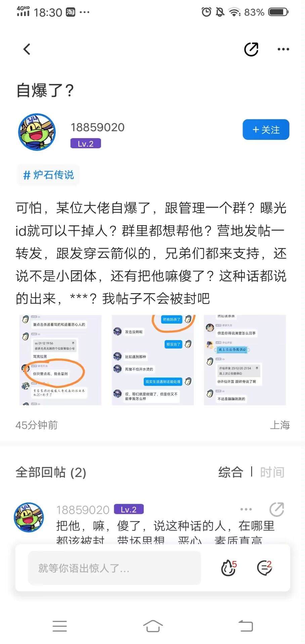This screenshot has height=644, width=305.
Task: Open the three-dot more options menu in the header
Action: pyautogui.click(x=283, y=49)
